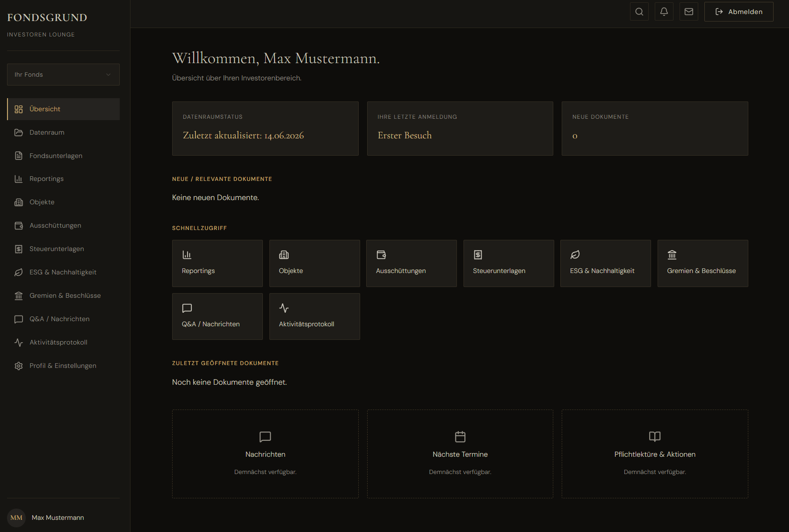Open the mail envelope icon
This screenshot has width=789, height=532.
[x=688, y=12]
